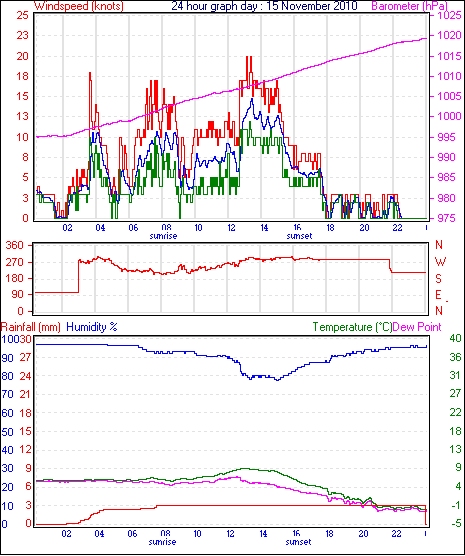Click the Temperature (°C) legend label
Screen dimensions: 465x556
[x=352, y=327]
